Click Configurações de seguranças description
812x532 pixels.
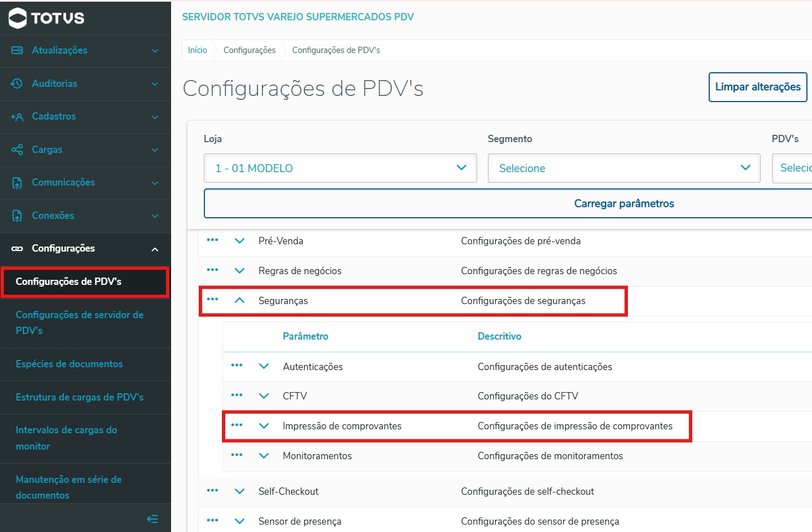(x=523, y=301)
